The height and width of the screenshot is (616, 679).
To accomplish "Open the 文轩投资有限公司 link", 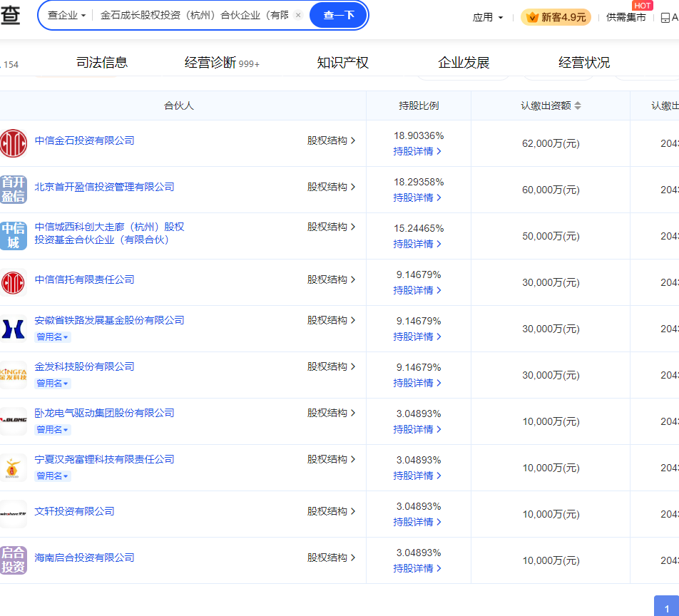I will 74,511.
